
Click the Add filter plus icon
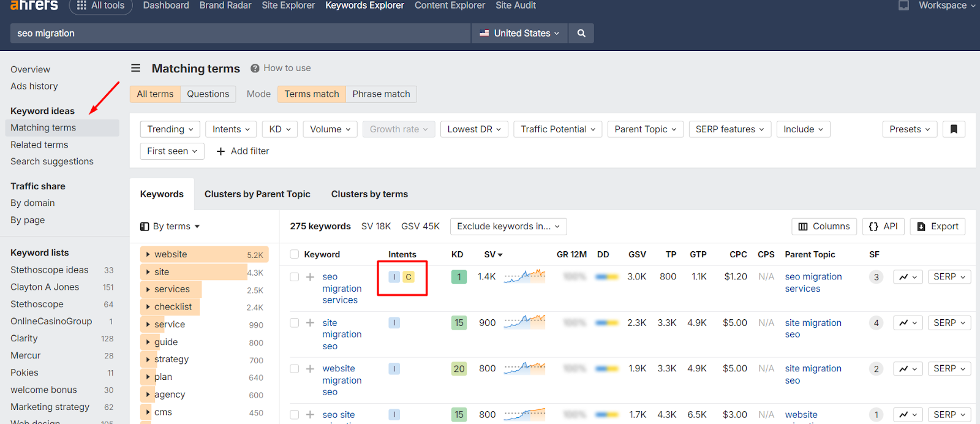tap(221, 151)
